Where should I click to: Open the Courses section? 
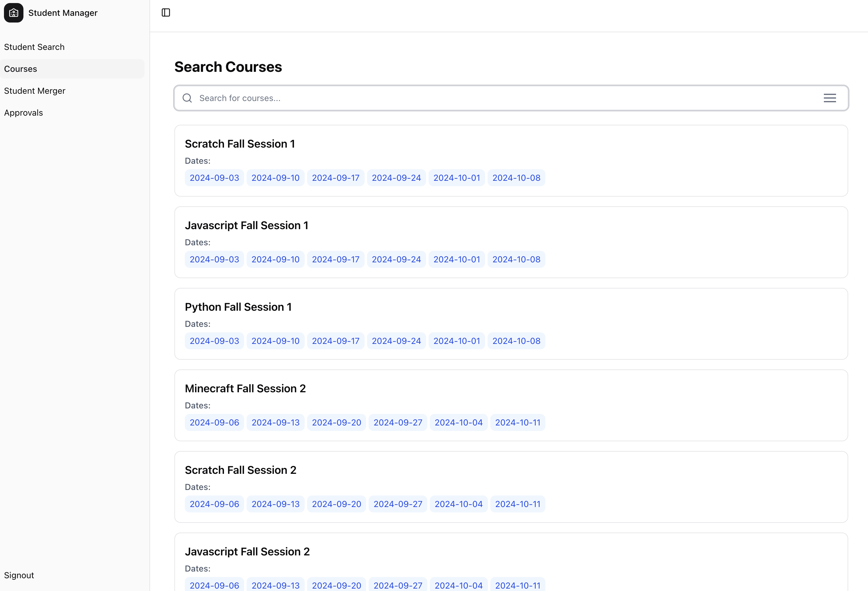(20, 69)
